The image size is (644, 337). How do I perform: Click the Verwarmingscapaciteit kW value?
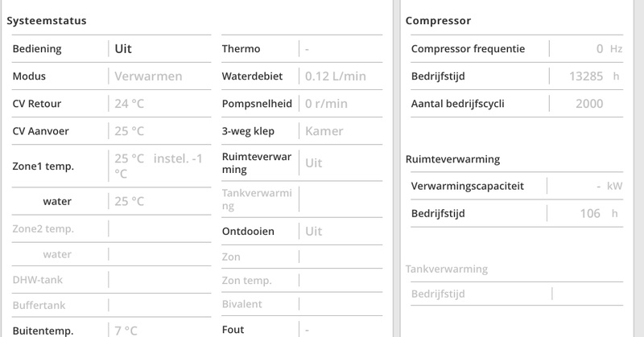pos(600,187)
